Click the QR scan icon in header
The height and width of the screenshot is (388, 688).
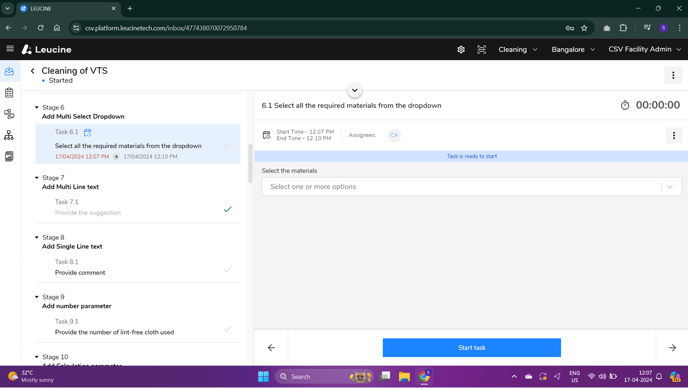click(481, 50)
